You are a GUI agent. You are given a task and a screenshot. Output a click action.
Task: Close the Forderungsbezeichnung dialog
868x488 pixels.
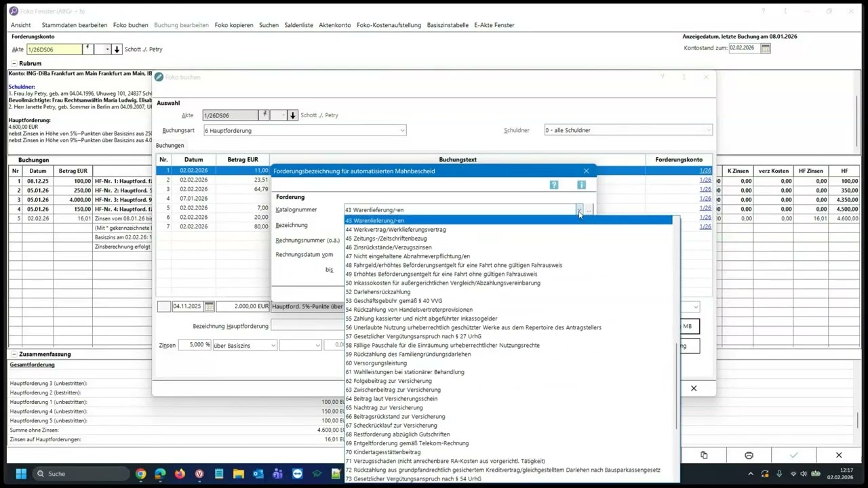587,171
